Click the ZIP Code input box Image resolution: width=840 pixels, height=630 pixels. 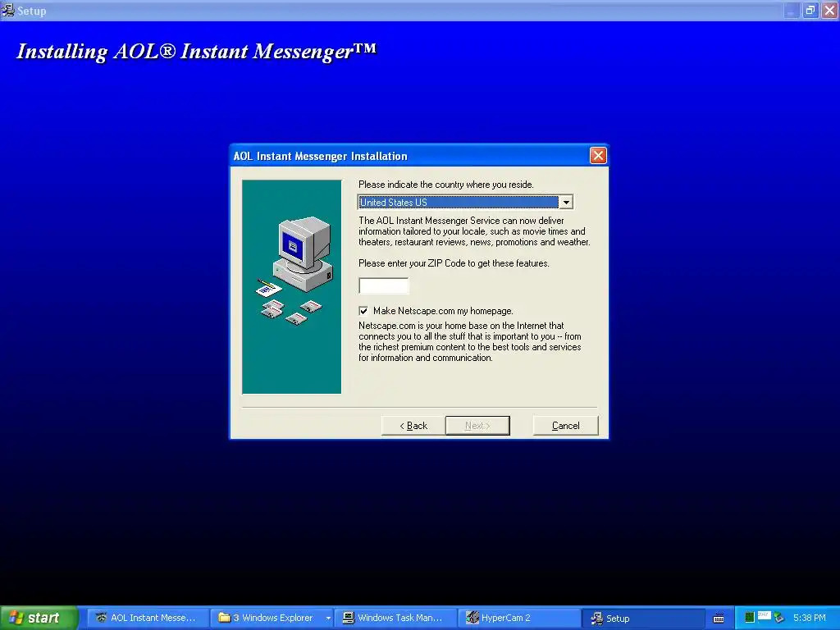click(x=384, y=285)
